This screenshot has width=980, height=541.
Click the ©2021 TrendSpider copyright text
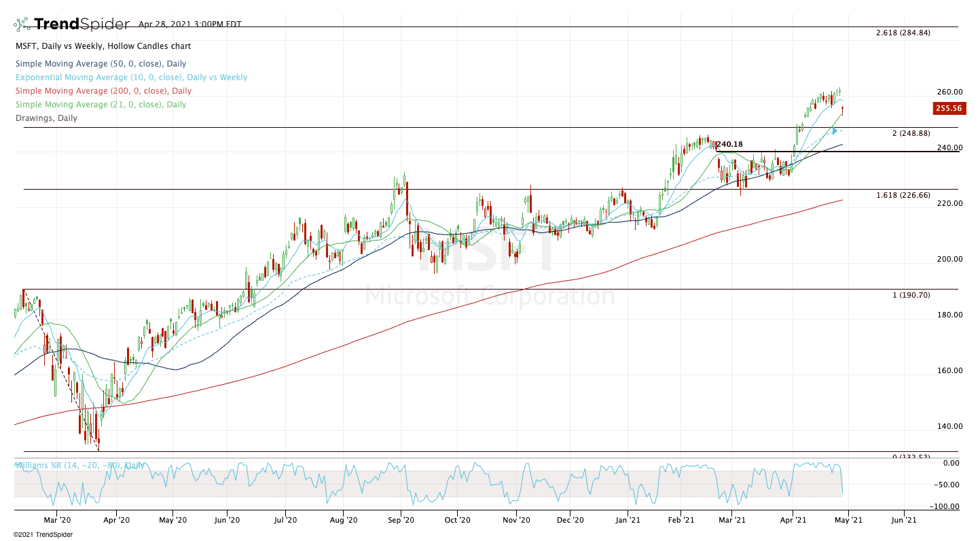43,534
